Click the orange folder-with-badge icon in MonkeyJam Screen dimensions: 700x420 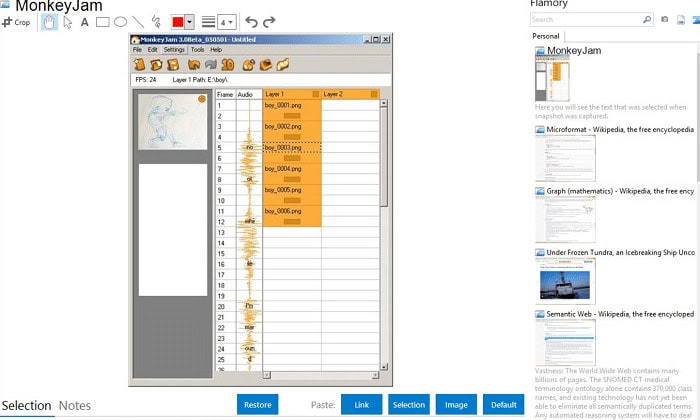pyautogui.click(x=249, y=65)
